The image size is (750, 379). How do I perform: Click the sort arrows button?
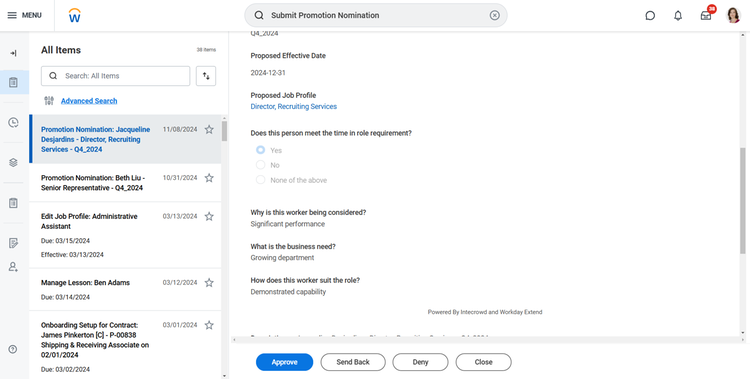(206, 76)
